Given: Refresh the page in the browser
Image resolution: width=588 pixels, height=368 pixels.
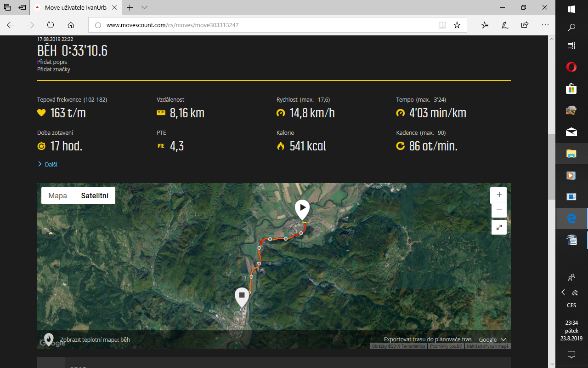Looking at the screenshot, I should click(x=51, y=25).
